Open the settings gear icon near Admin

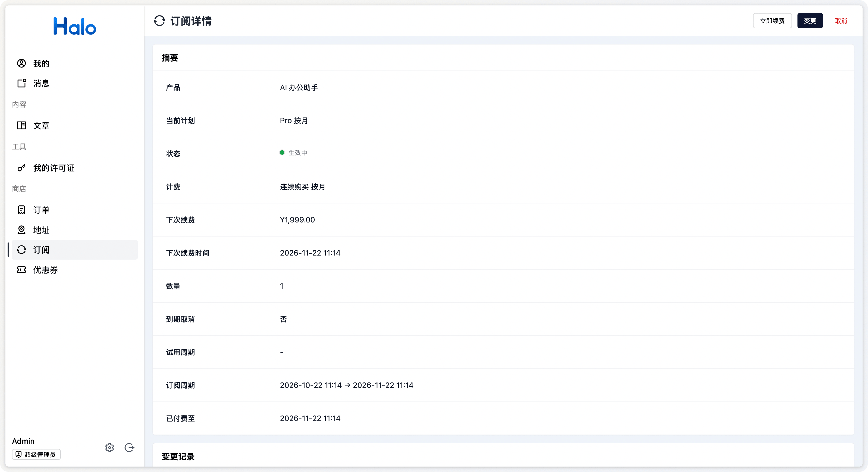110,447
